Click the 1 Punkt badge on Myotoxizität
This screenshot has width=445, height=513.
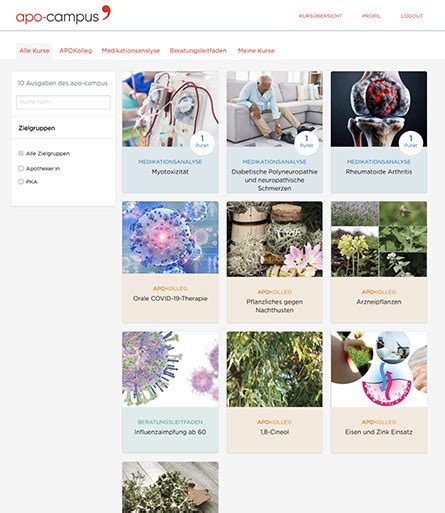[202, 143]
